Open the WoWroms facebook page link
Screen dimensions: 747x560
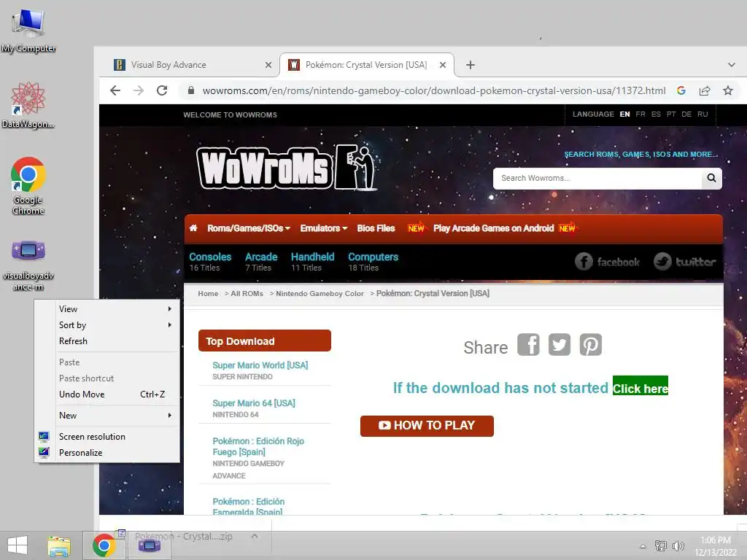tap(608, 262)
